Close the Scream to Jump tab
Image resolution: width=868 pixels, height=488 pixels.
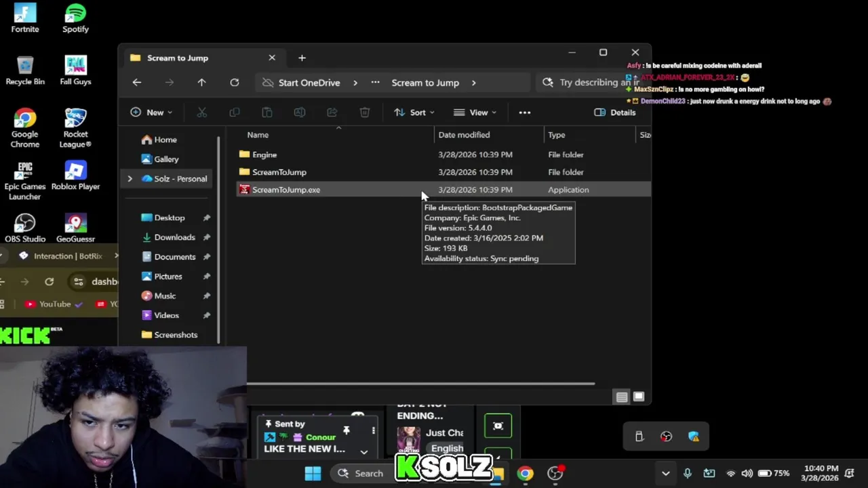click(272, 58)
